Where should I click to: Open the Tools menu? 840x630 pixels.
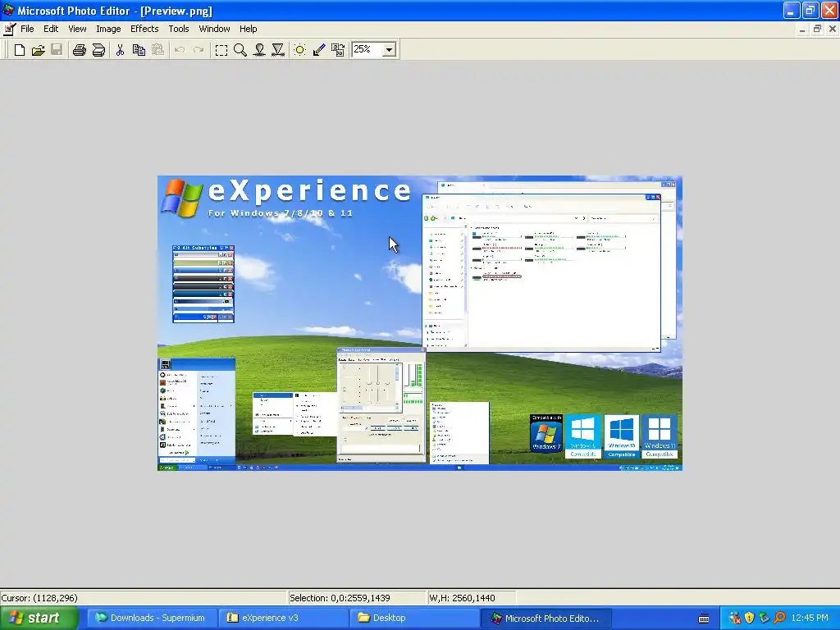click(x=178, y=29)
